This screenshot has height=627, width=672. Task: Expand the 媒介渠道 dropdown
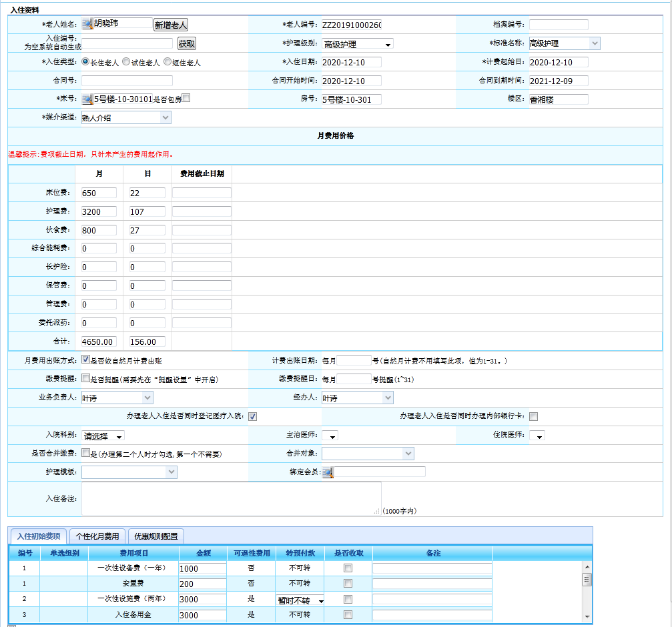pos(125,118)
